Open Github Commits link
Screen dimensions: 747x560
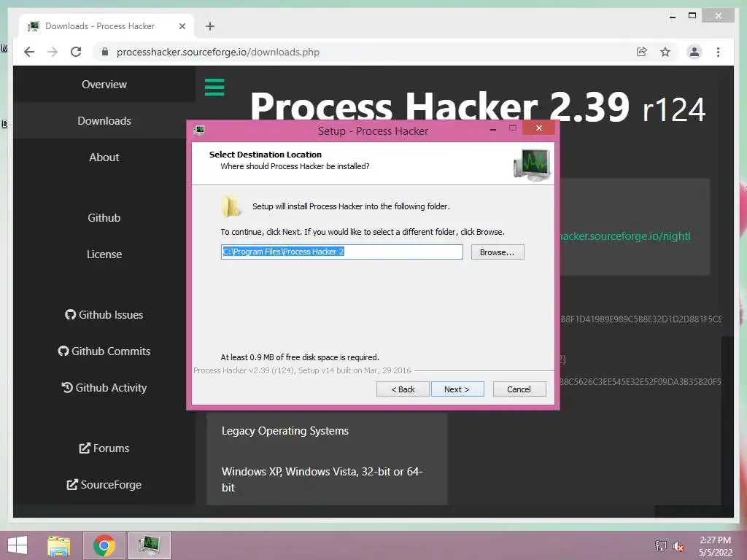(104, 351)
